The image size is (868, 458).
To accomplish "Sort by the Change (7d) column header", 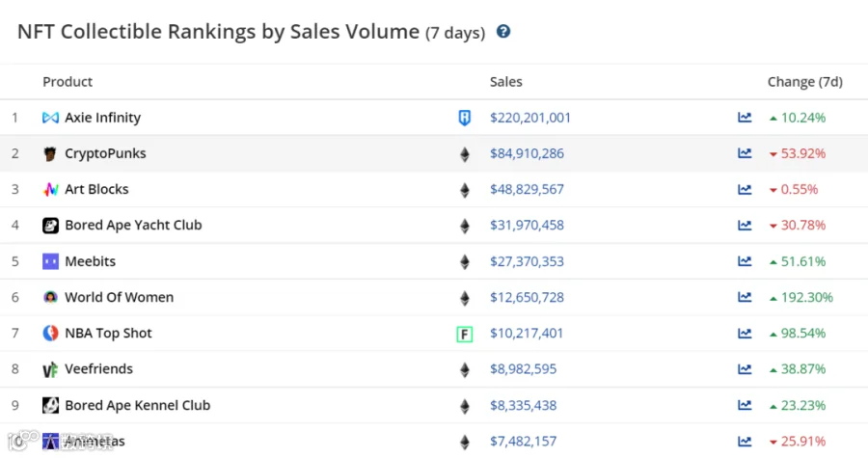I will tap(804, 82).
